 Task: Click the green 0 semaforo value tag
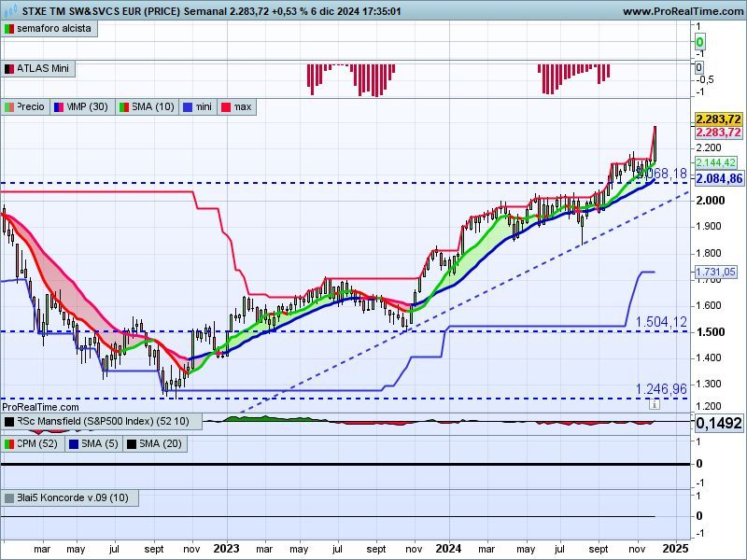coord(699,42)
